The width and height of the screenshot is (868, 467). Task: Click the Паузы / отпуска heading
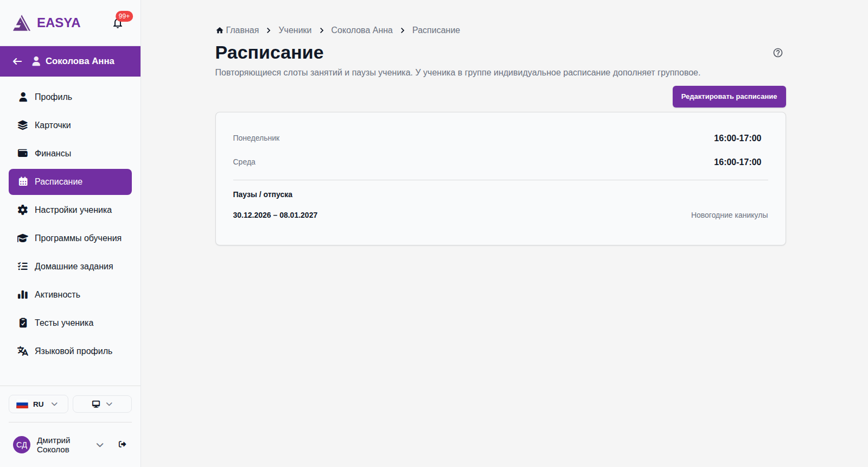tap(263, 194)
